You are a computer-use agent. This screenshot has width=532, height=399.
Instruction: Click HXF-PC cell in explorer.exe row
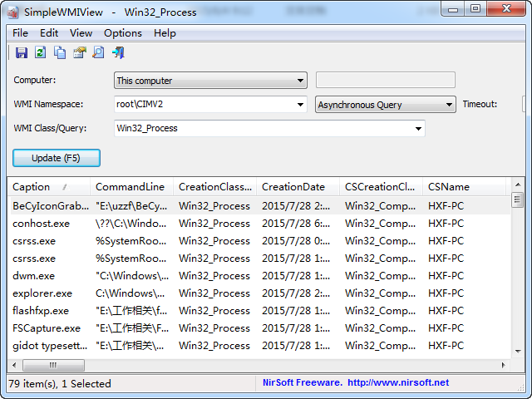click(446, 293)
